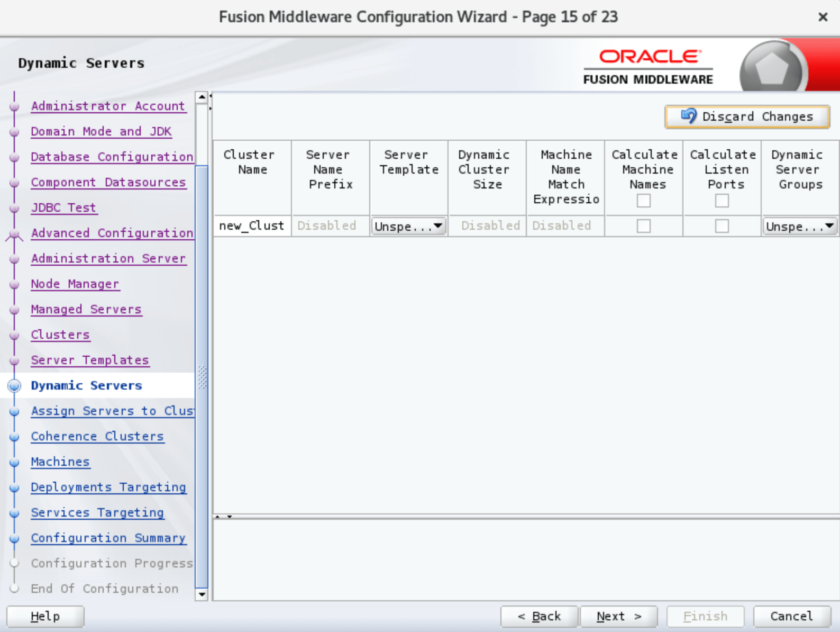Go to Assign Servers to Clusters step

tap(112, 411)
